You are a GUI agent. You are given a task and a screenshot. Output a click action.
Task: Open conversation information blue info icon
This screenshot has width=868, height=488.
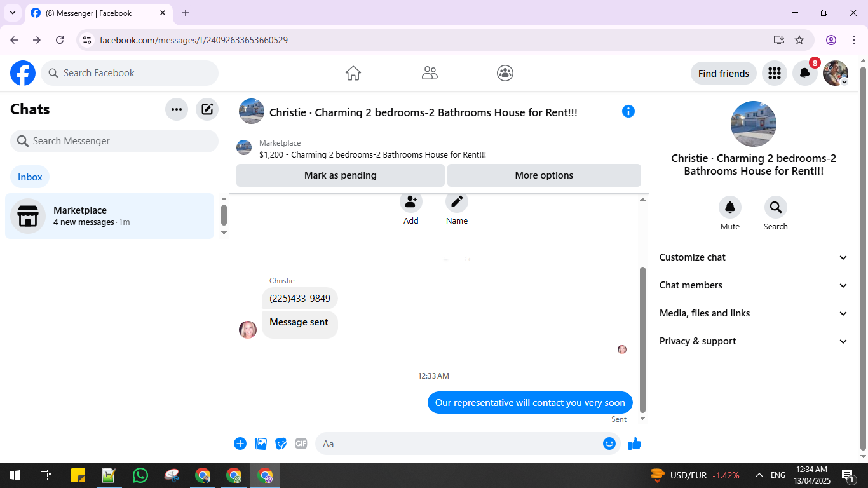628,111
